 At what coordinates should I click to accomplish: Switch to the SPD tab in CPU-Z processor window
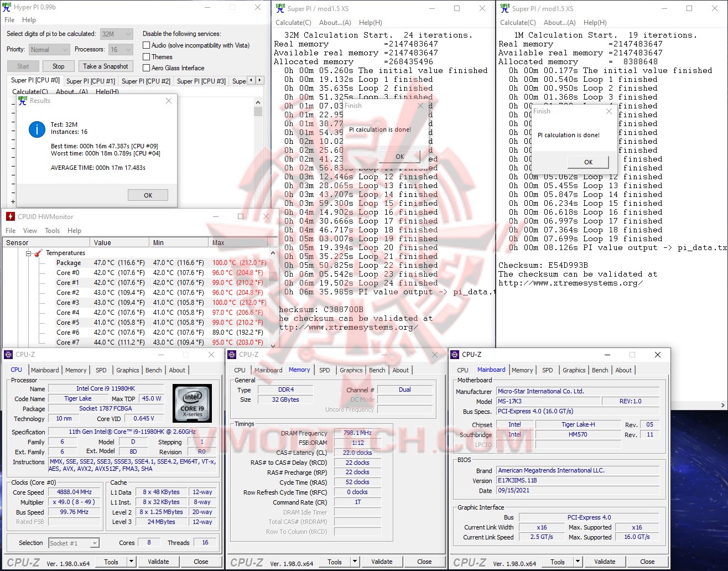101,370
